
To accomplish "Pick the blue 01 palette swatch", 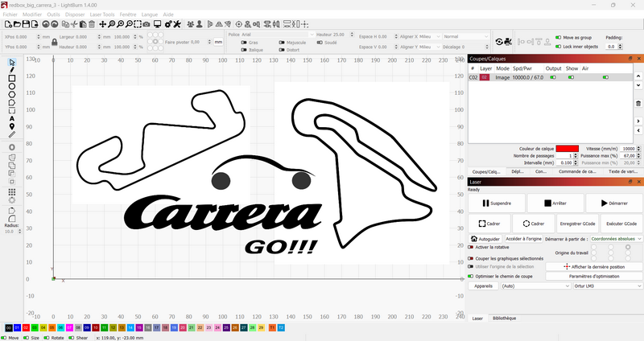I will click(17, 327).
